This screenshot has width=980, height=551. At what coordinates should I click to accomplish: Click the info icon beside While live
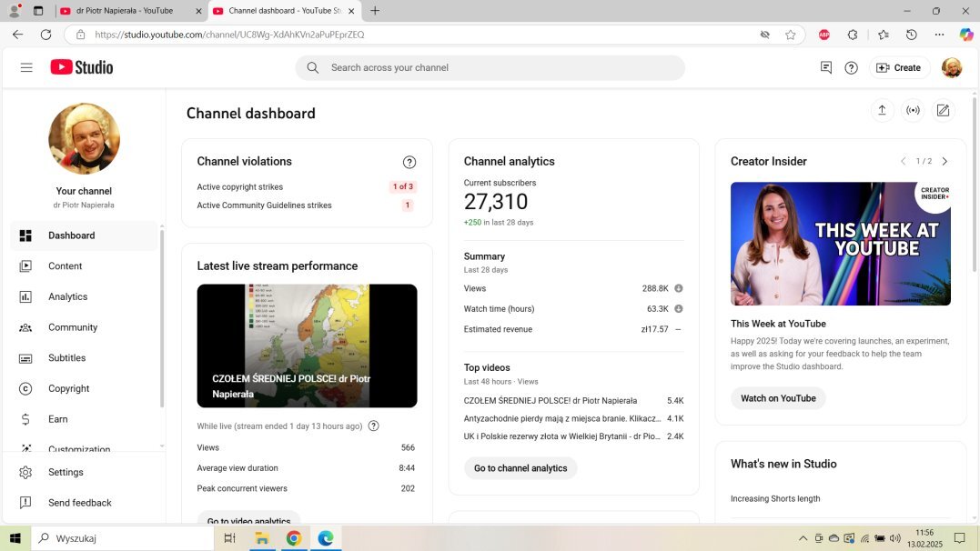373,426
